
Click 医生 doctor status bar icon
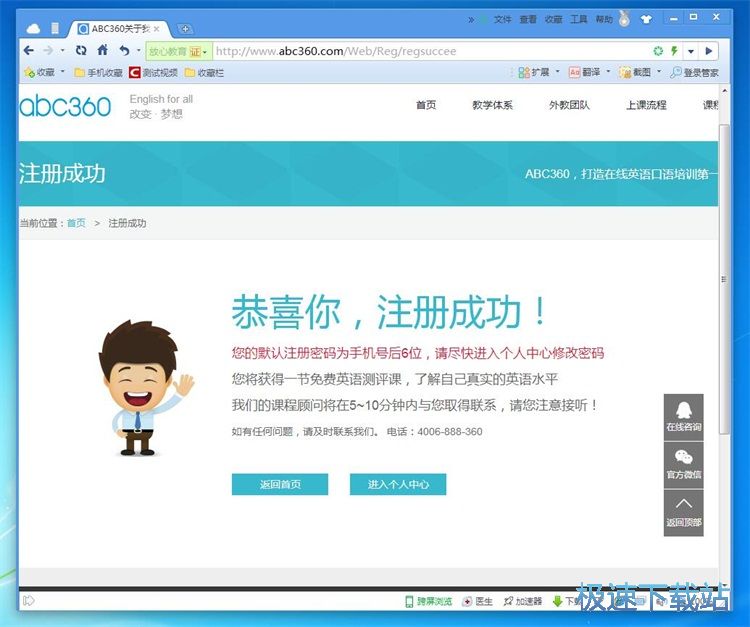[477, 601]
